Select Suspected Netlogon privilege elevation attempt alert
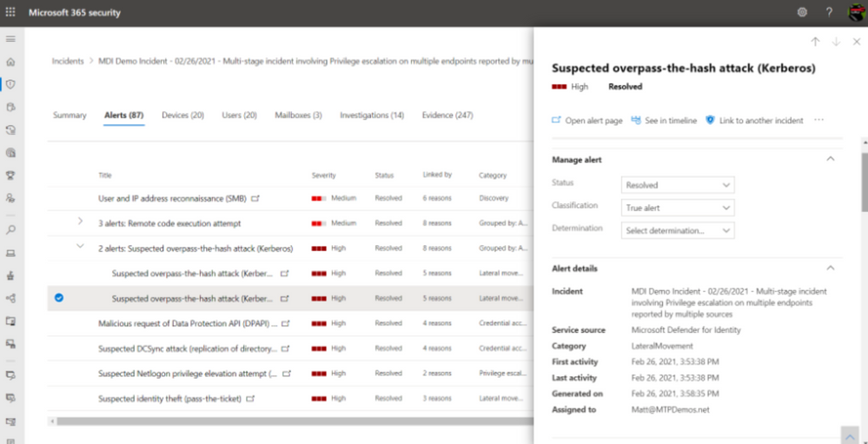This screenshot has height=444, width=868. tap(189, 374)
